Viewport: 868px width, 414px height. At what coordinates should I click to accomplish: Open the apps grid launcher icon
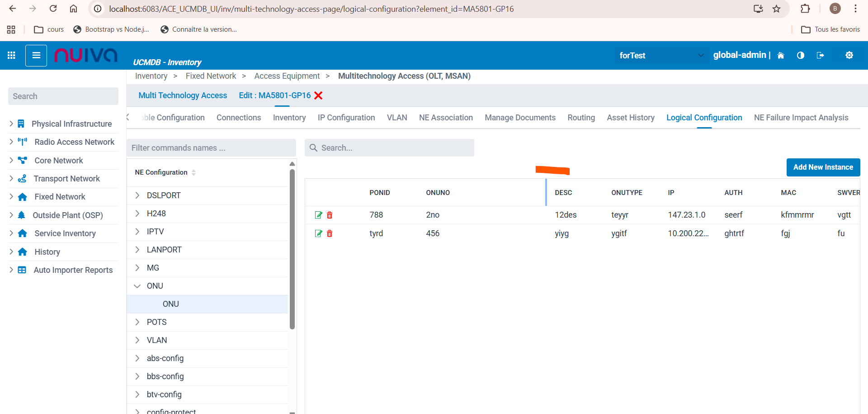point(11,55)
